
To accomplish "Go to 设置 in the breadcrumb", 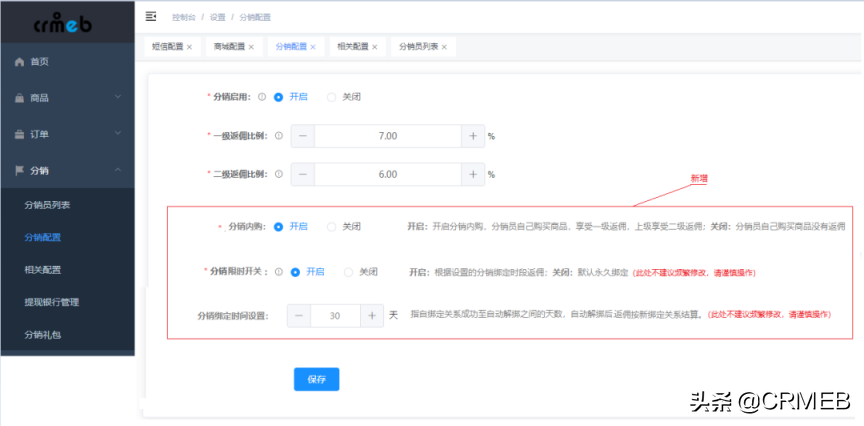I will 218,17.
